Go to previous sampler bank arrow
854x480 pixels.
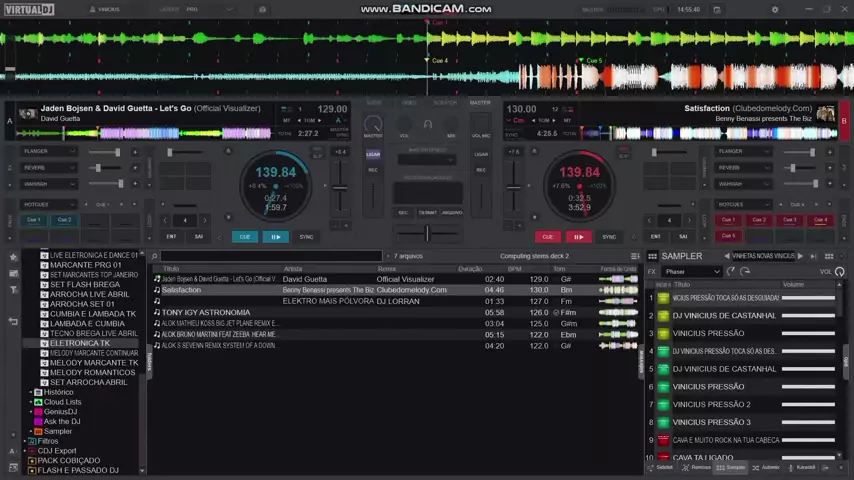coord(726,256)
